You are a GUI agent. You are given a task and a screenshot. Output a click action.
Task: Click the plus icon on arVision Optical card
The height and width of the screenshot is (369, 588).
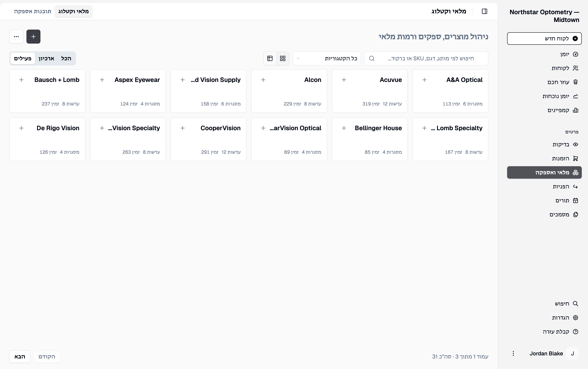click(263, 128)
